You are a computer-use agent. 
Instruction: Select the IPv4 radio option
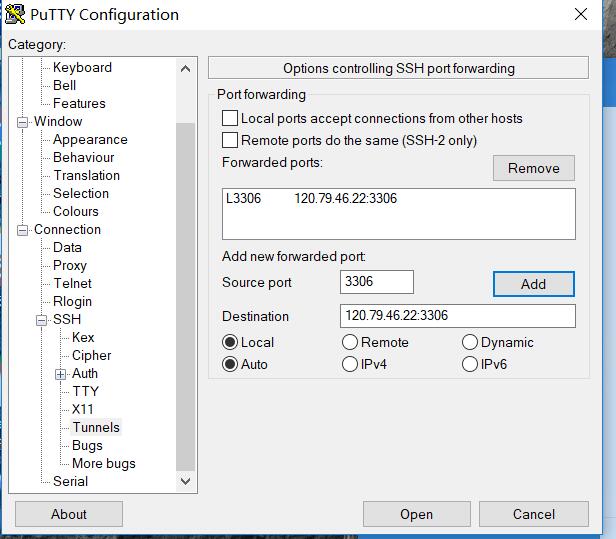350,364
